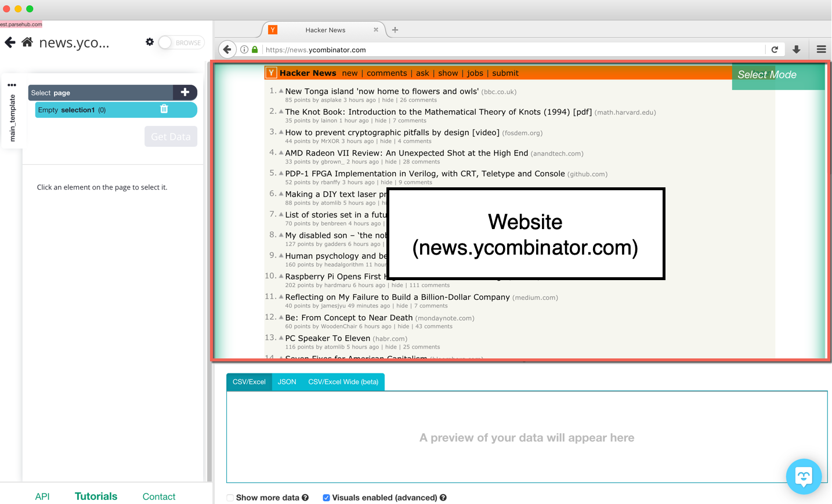This screenshot has width=832, height=504.
Task: Upvote the AMD Radeon VII Review story
Action: (x=281, y=153)
